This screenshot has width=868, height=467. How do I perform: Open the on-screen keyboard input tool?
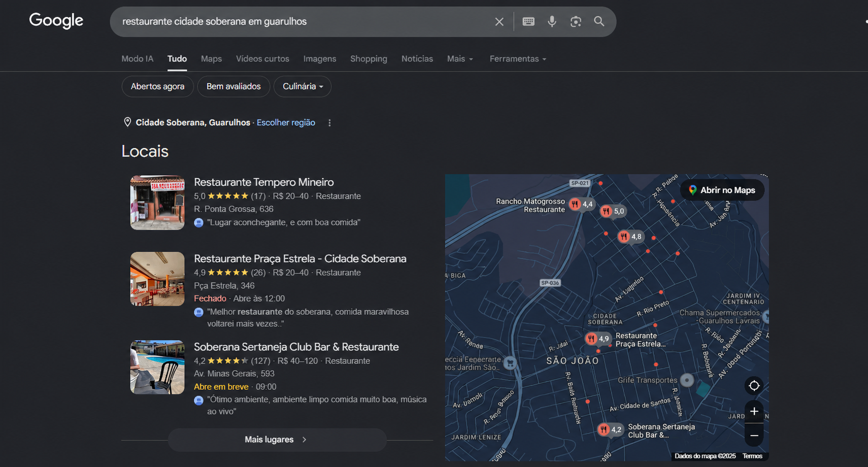coord(528,21)
